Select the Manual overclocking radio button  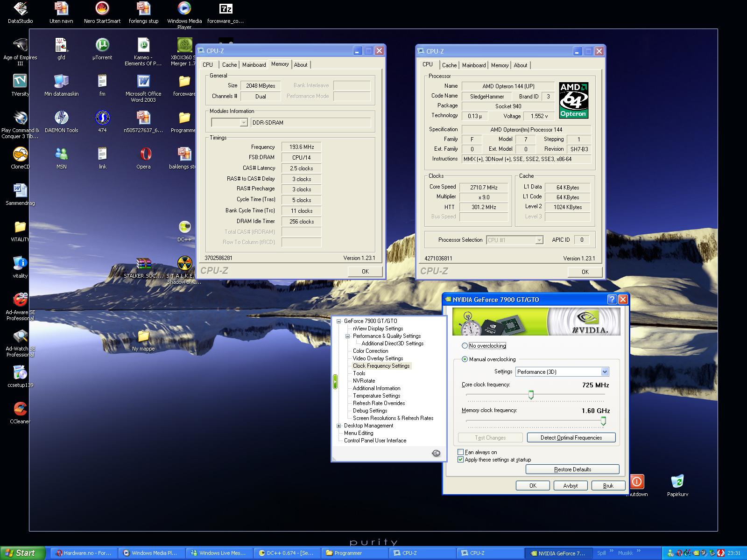(x=465, y=359)
